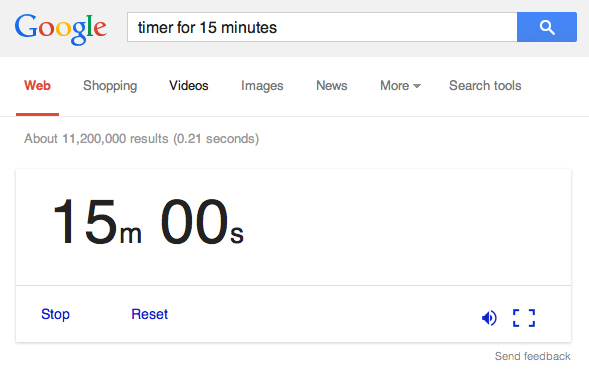Switch to the Images tab

(262, 86)
